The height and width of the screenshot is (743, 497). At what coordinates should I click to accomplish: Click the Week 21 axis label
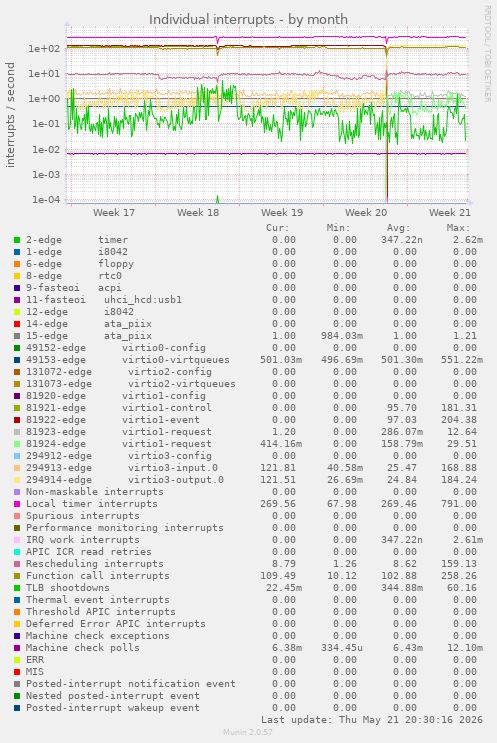pyautogui.click(x=450, y=213)
